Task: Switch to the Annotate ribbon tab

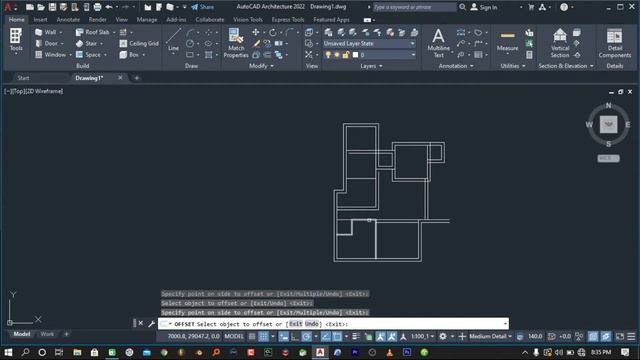Action: (68, 20)
